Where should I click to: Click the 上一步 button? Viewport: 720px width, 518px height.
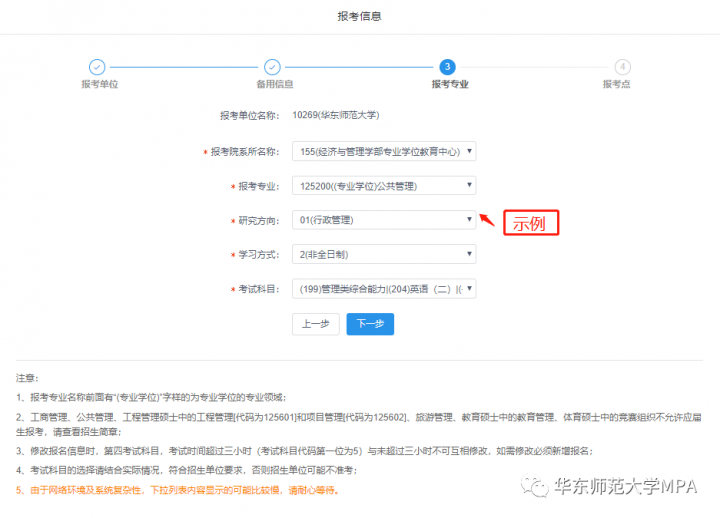[316, 324]
